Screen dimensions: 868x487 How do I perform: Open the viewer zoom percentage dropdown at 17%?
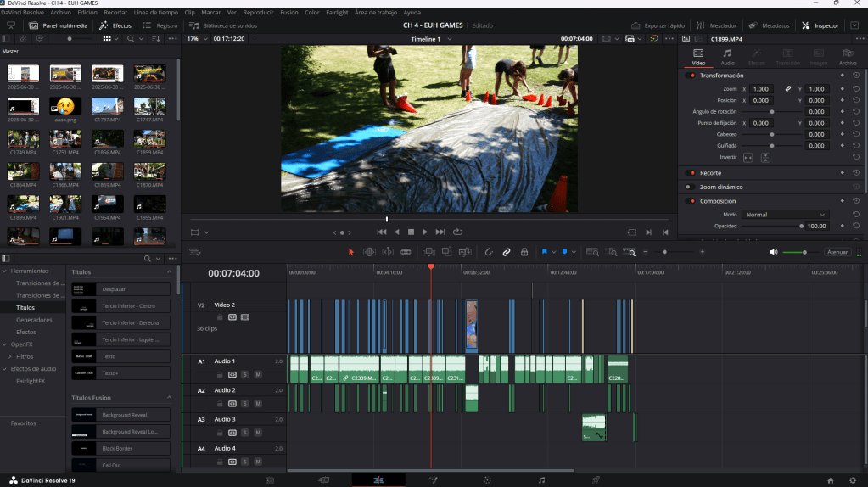tap(196, 39)
